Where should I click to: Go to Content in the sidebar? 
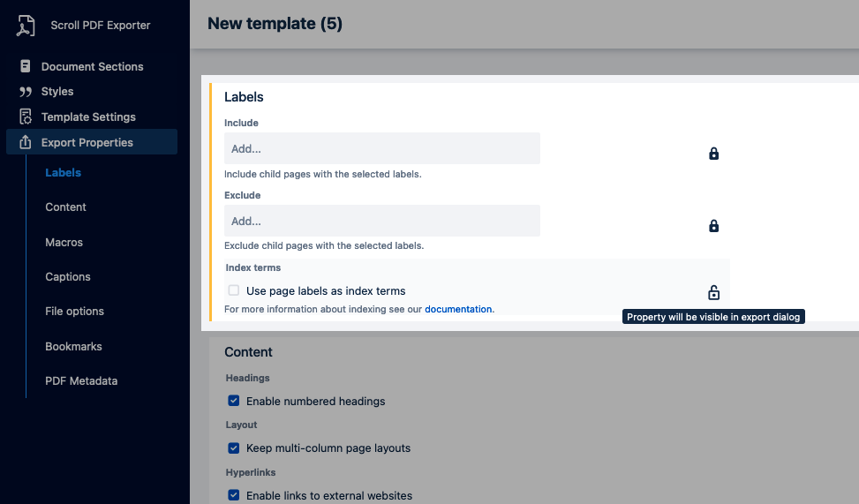[x=66, y=207]
